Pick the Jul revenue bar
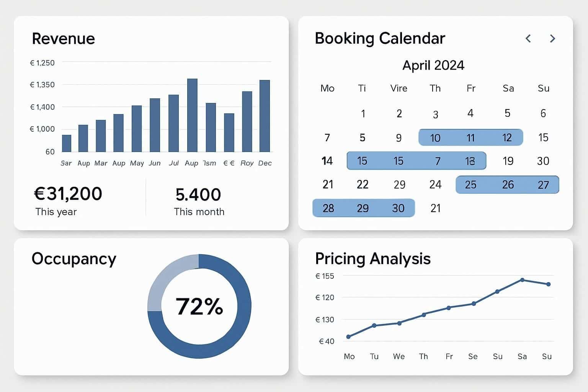The image size is (588, 392). pyautogui.click(x=173, y=123)
